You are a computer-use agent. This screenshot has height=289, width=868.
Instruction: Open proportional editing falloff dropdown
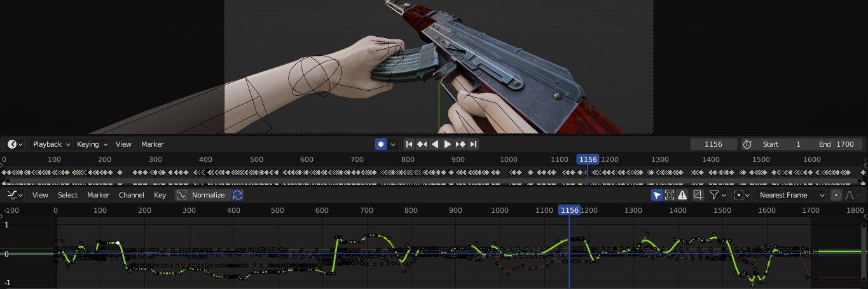click(x=851, y=195)
